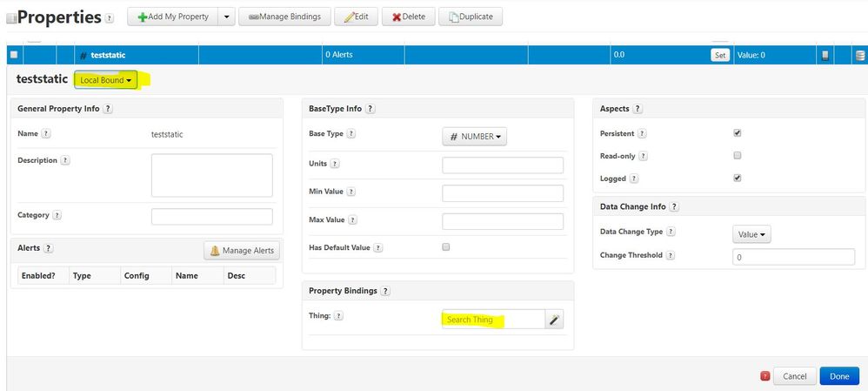
Task: Show help for Has Default Value
Action: (x=378, y=248)
